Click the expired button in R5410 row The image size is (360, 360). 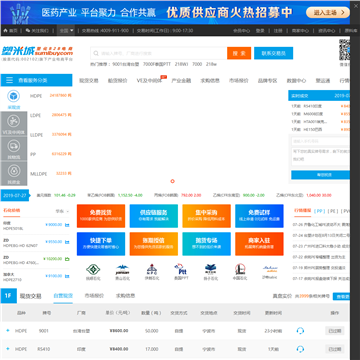coord(335,349)
